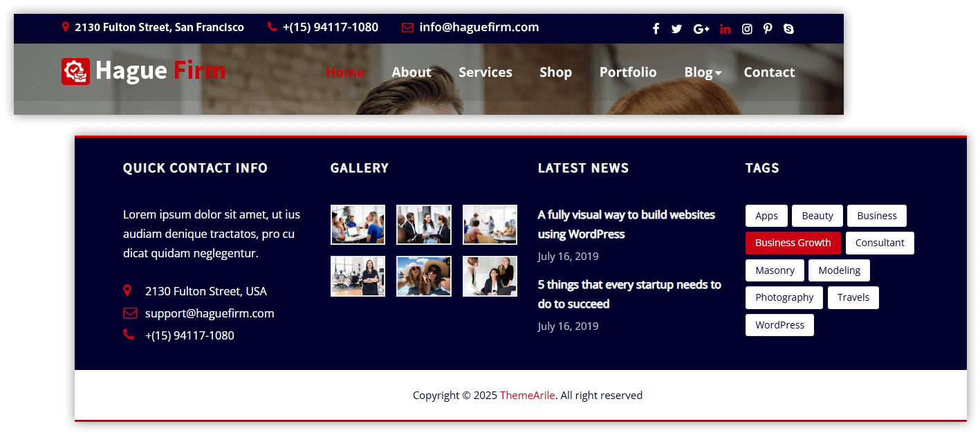Open the Contact menu link
Screen dimensions: 980x435
[769, 73]
